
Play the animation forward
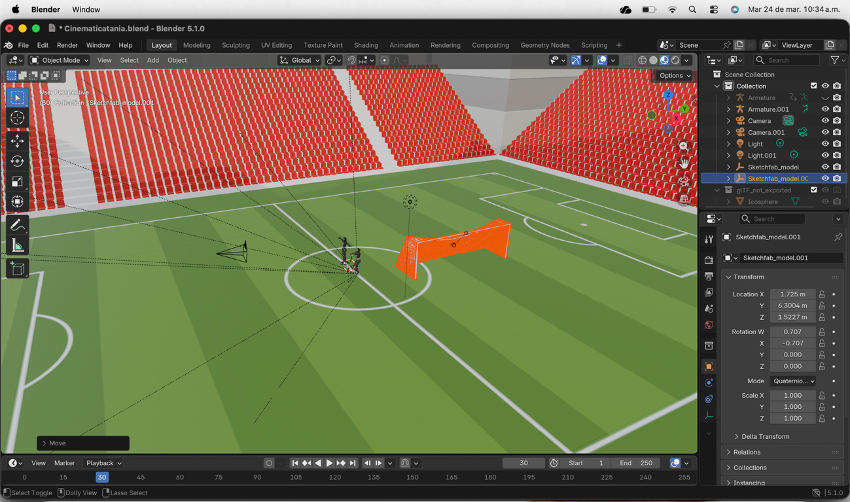329,463
